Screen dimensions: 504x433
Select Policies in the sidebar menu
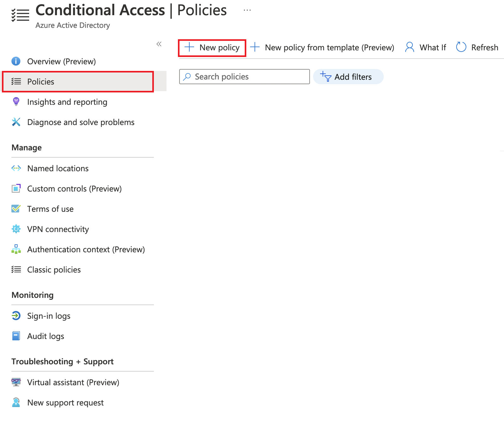pyautogui.click(x=41, y=81)
